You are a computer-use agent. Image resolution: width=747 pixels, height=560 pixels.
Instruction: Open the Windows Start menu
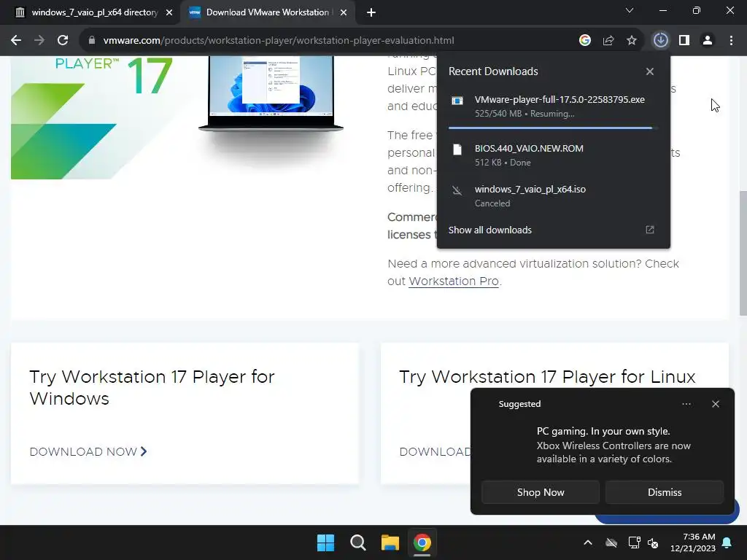coord(326,542)
